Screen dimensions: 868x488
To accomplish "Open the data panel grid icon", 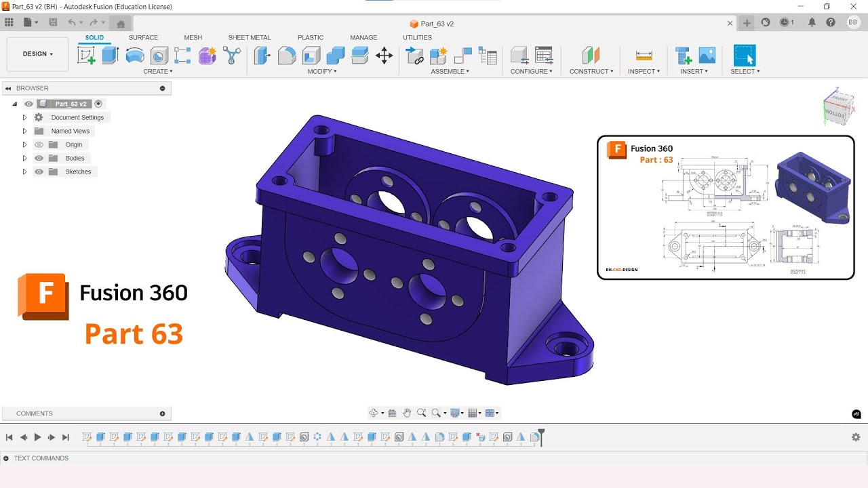I will (x=9, y=22).
